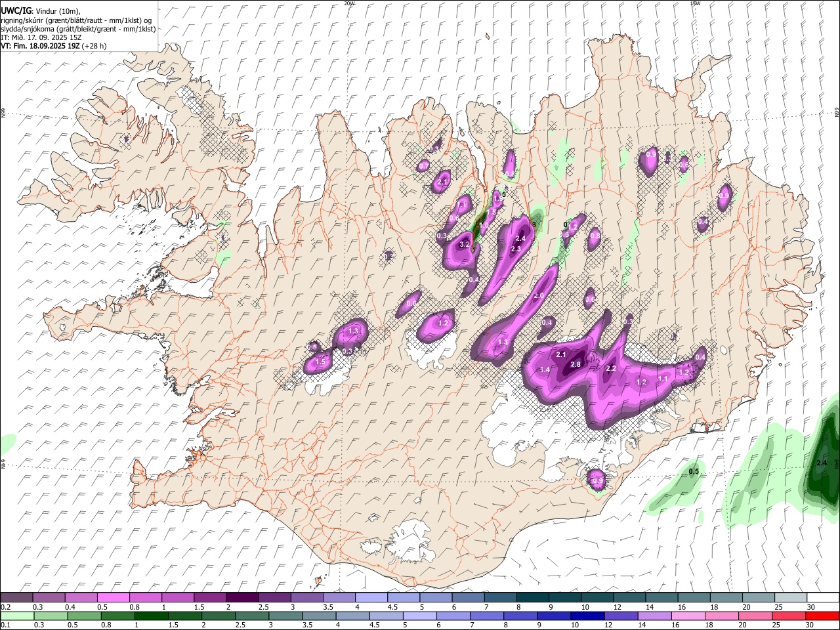Click the dark teal 8 swatch, upper scale
The image size is (840, 630).
(x=532, y=598)
